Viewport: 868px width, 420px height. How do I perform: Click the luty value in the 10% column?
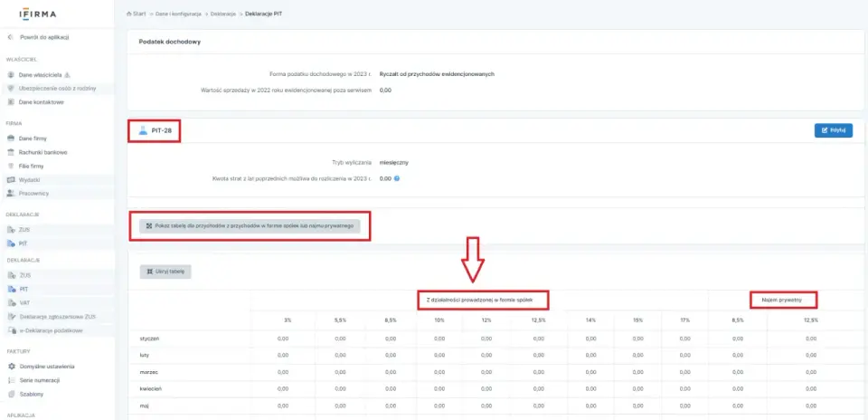439,355
